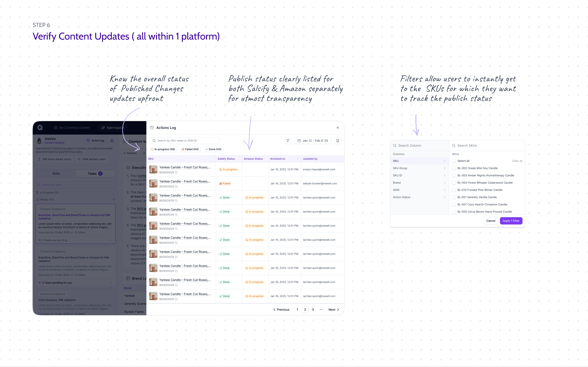Select BL-001 Serenity Vanilla Candle checkbox
Screen dimensions: 588x367
(x=454, y=197)
